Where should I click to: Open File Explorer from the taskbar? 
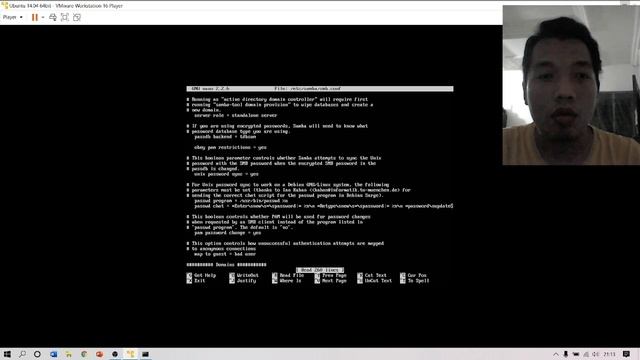click(x=69, y=354)
